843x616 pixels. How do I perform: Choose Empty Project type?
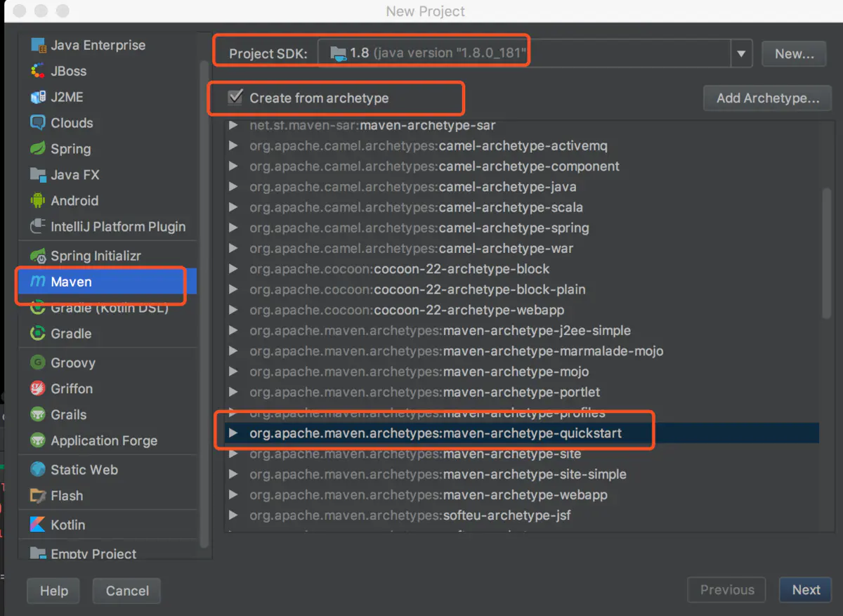pyautogui.click(x=108, y=553)
